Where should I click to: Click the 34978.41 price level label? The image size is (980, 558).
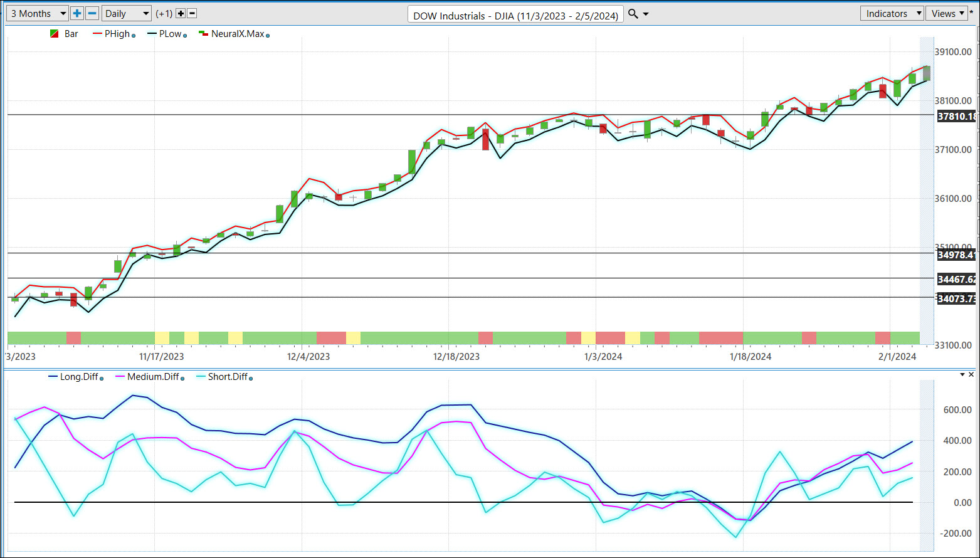click(x=956, y=255)
